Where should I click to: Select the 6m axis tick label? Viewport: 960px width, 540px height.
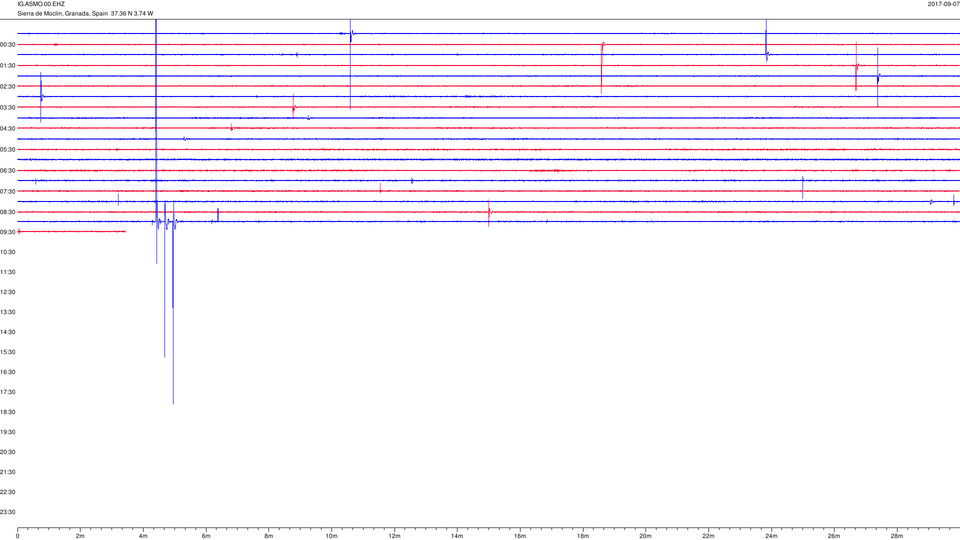tap(206, 536)
